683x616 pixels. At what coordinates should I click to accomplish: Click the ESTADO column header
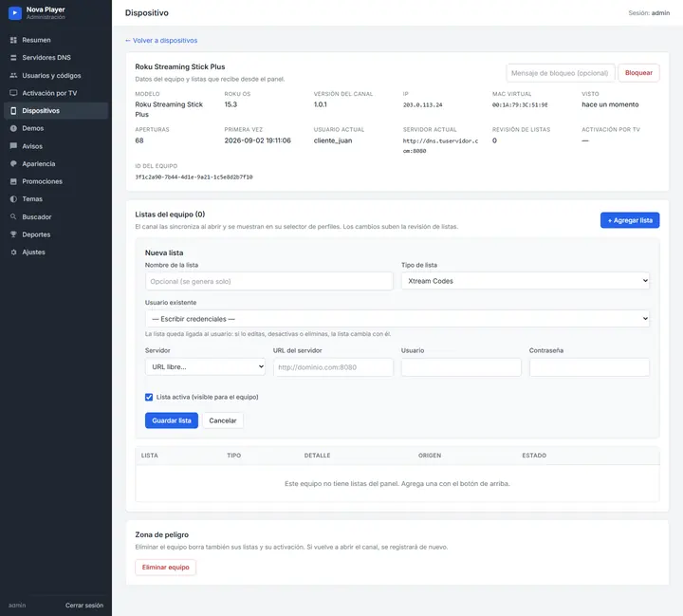tap(534, 456)
